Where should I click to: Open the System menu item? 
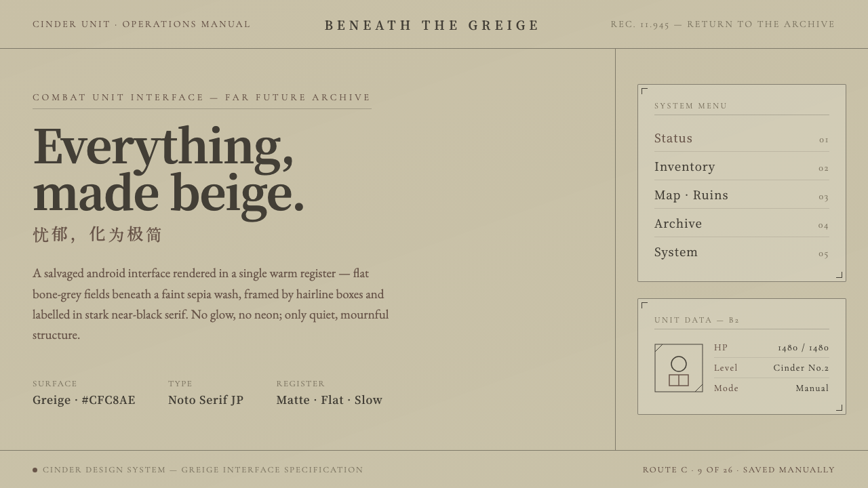coord(742,252)
